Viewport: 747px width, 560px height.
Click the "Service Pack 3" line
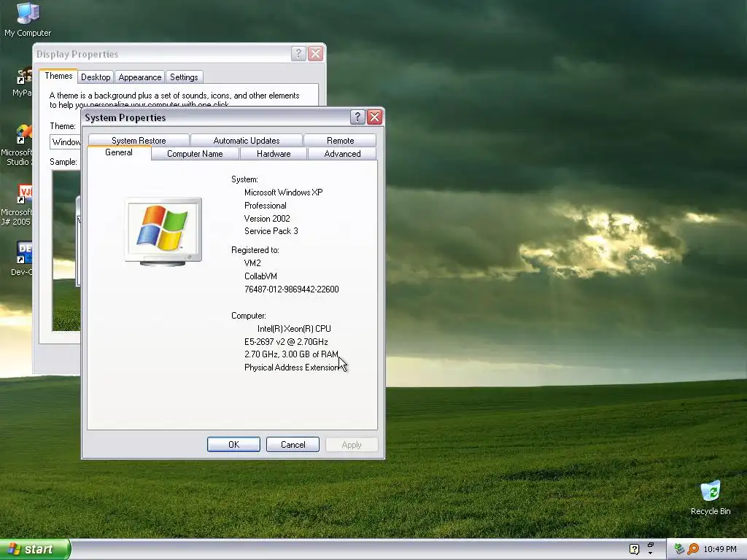[x=271, y=231]
